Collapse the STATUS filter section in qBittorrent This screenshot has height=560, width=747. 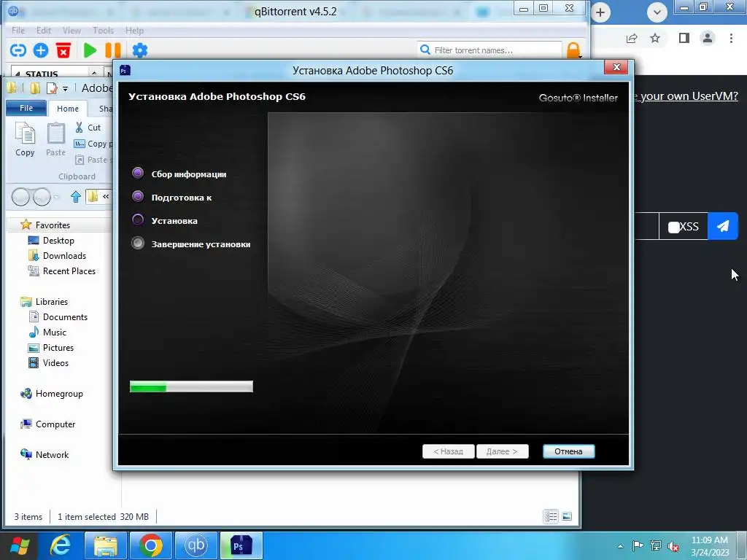tap(18, 74)
